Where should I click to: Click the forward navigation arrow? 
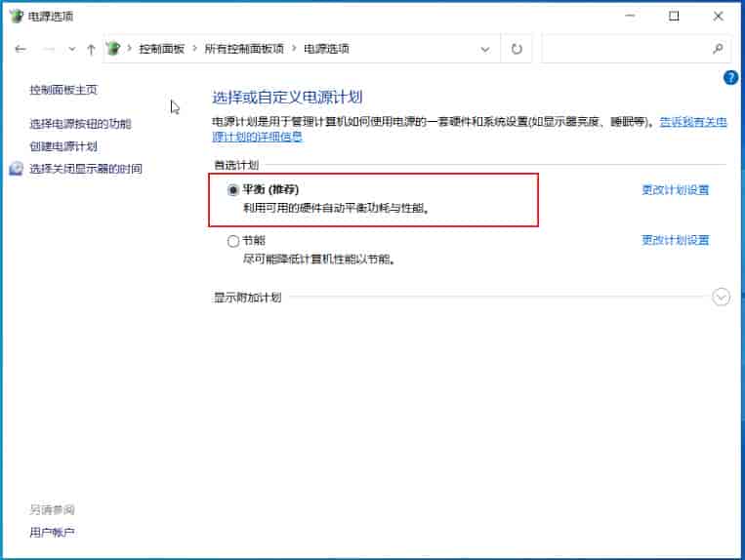coord(49,49)
